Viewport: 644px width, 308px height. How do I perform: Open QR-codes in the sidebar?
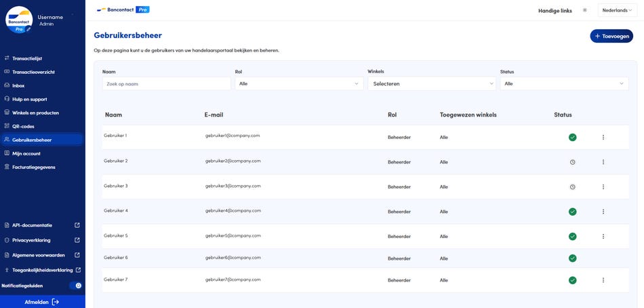23,126
